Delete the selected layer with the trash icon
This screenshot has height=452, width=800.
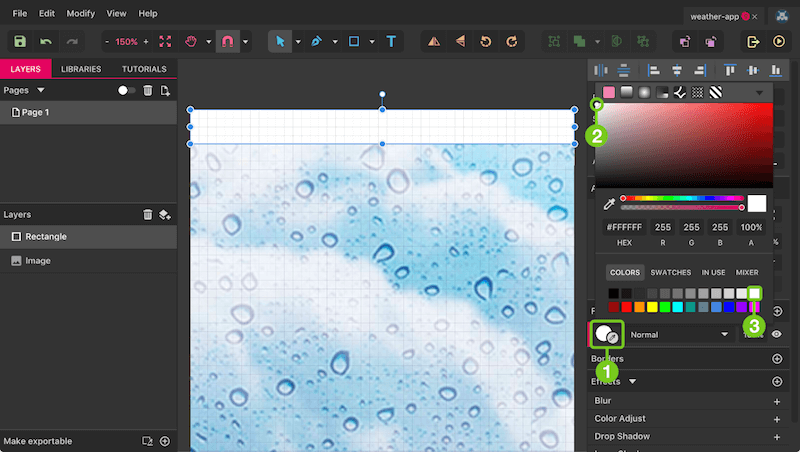click(147, 215)
